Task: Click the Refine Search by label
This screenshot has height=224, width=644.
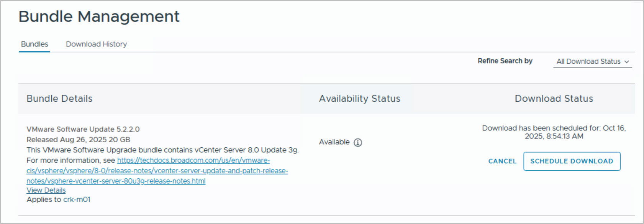Action: coord(505,61)
